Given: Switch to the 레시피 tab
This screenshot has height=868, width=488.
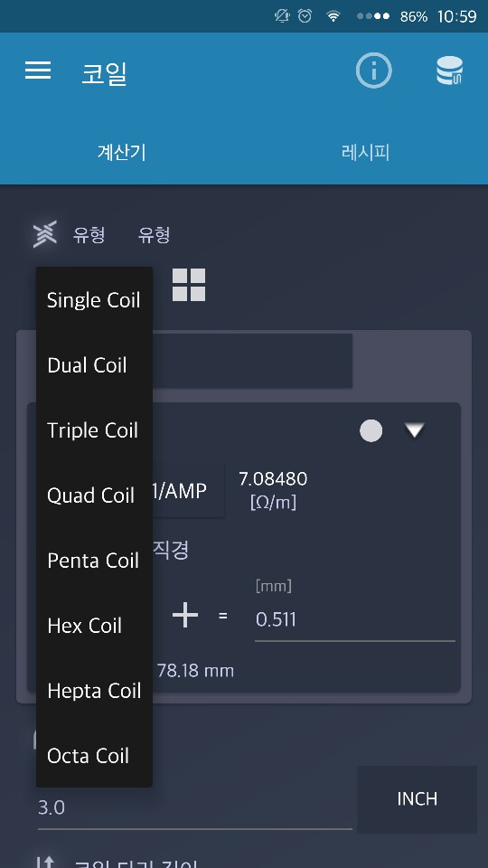Looking at the screenshot, I should click(x=366, y=152).
